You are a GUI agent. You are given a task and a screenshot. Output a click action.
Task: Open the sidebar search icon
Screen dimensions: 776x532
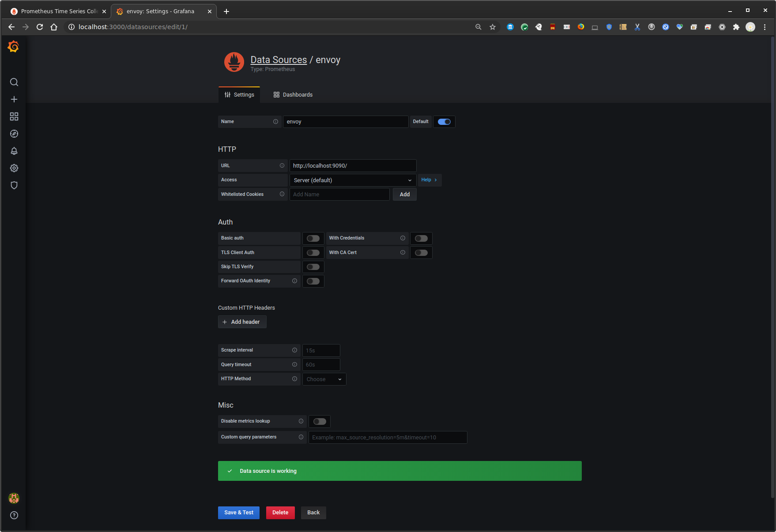pos(14,82)
